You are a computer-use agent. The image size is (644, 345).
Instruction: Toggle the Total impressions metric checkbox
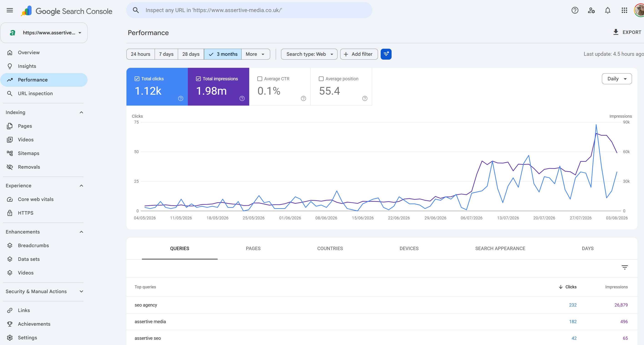pyautogui.click(x=198, y=79)
